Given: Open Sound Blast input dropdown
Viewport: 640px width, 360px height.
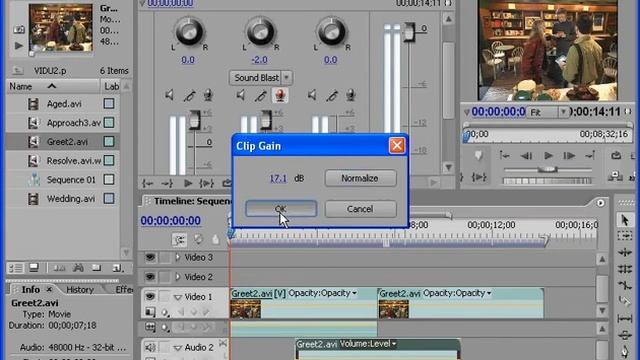Looking at the screenshot, I should [x=287, y=78].
